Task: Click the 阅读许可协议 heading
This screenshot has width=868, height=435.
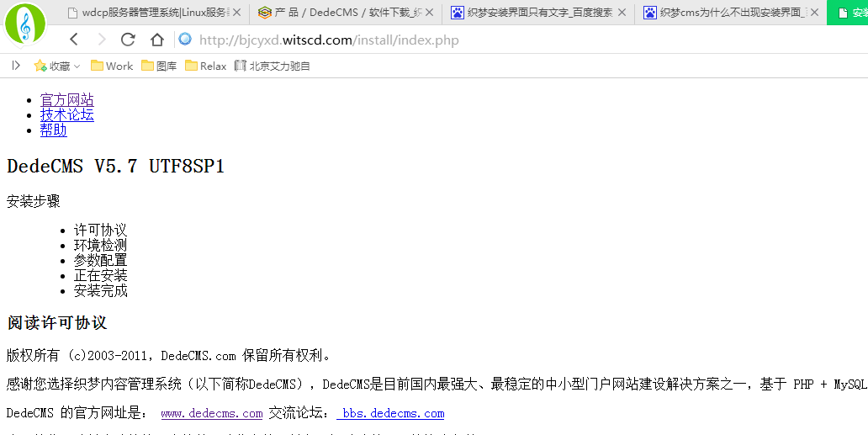Action: click(x=57, y=322)
